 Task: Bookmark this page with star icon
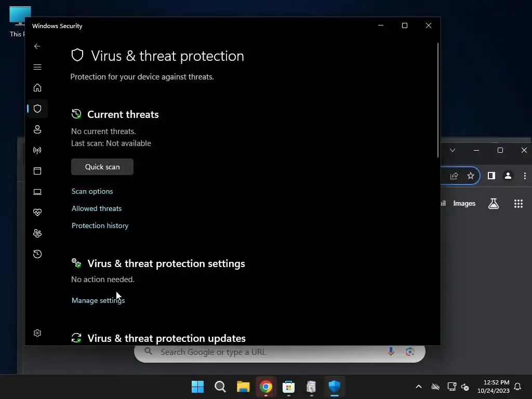(x=471, y=176)
